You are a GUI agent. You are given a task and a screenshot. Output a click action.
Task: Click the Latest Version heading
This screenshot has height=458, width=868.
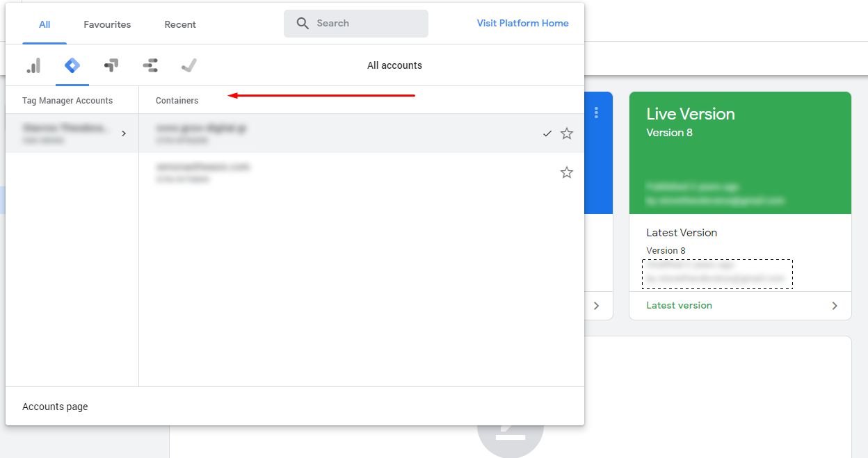[682, 232]
